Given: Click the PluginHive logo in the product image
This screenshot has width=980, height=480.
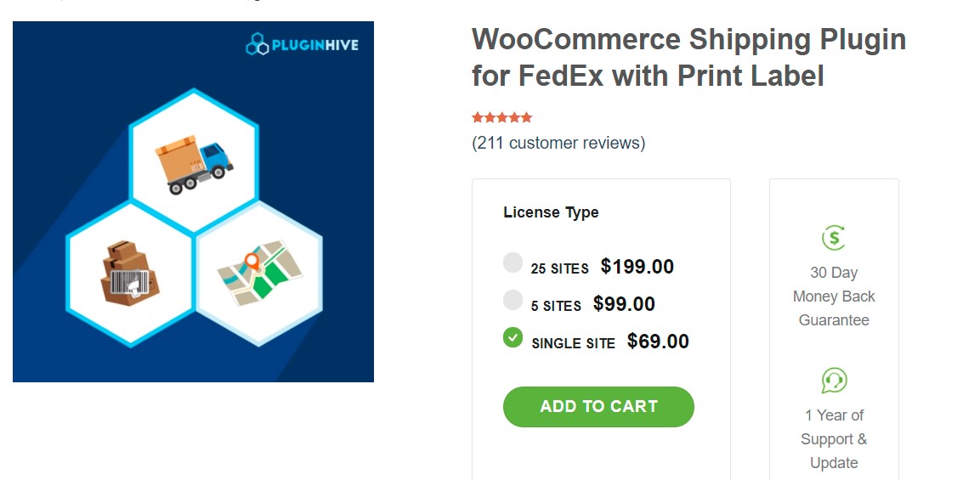Looking at the screenshot, I should (302, 43).
